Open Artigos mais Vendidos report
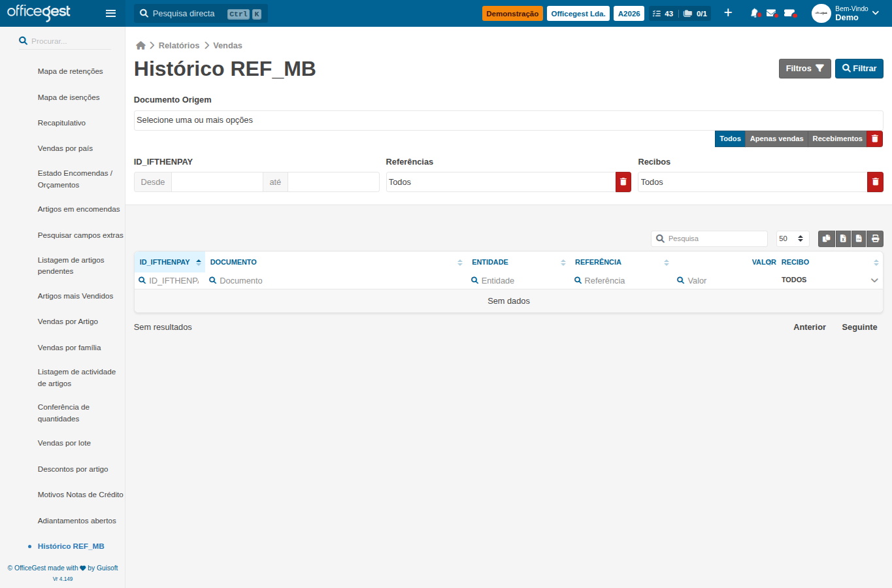892x588 pixels. coord(75,296)
